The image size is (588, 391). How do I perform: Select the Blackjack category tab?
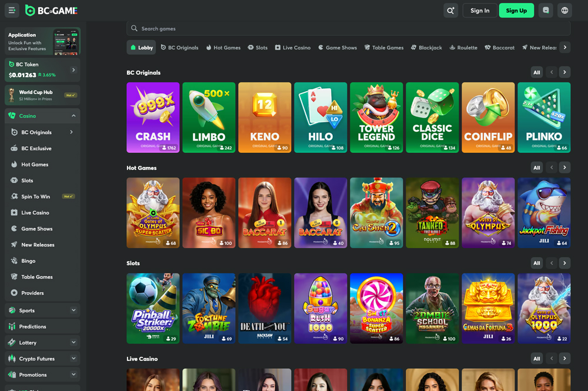coord(426,48)
